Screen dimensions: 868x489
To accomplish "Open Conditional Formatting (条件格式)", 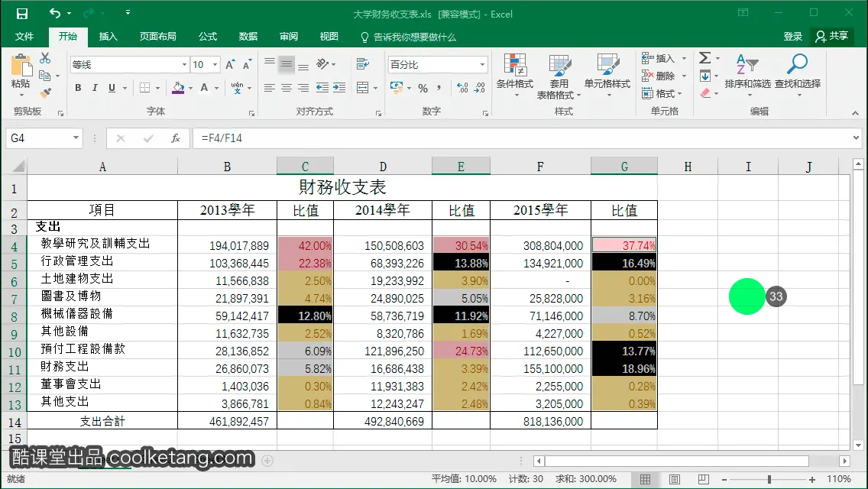I will point(515,76).
